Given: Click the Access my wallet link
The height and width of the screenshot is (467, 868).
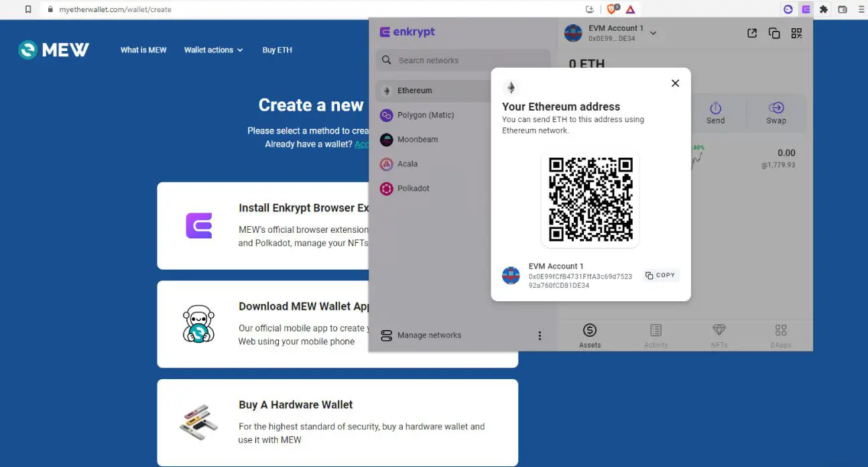Looking at the screenshot, I should (361, 144).
